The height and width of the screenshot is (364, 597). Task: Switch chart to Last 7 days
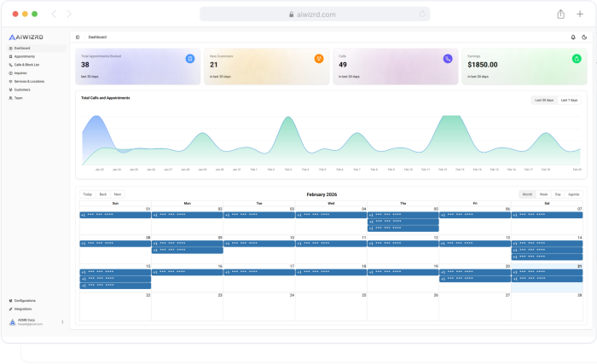[x=570, y=100]
